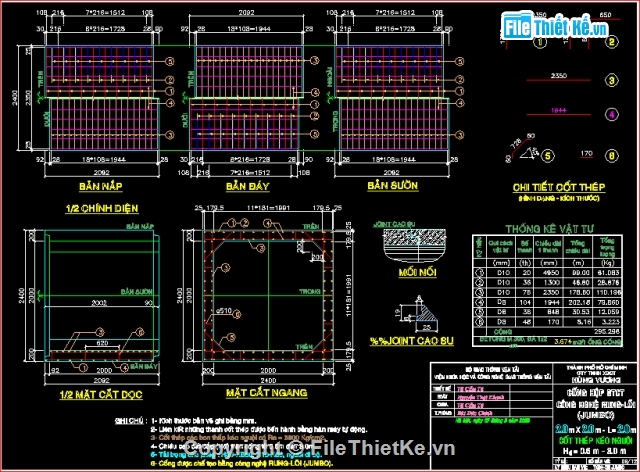The image size is (640, 472).
Task: Click table cell value 79.860
Action: [x=608, y=303]
